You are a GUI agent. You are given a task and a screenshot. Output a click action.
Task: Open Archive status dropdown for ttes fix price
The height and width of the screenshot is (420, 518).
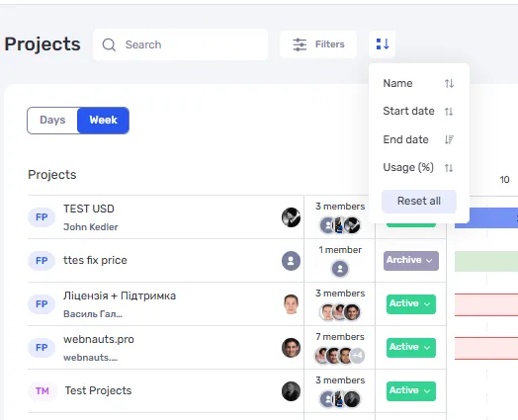[411, 260]
